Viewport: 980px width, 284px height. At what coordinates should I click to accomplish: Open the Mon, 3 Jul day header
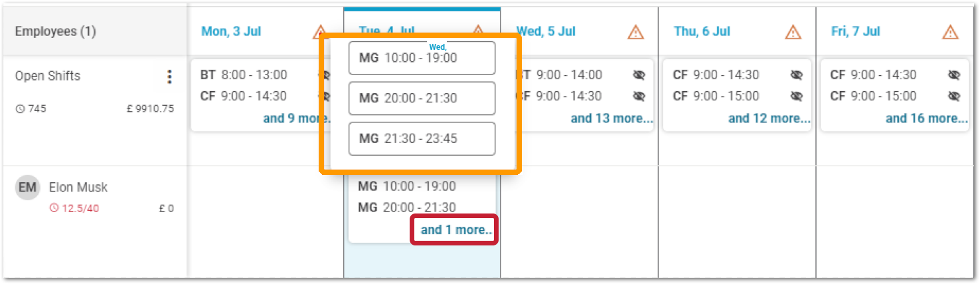tap(231, 31)
